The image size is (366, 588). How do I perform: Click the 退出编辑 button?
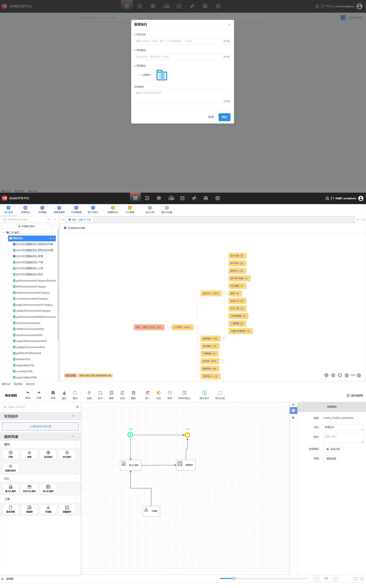click(355, 396)
